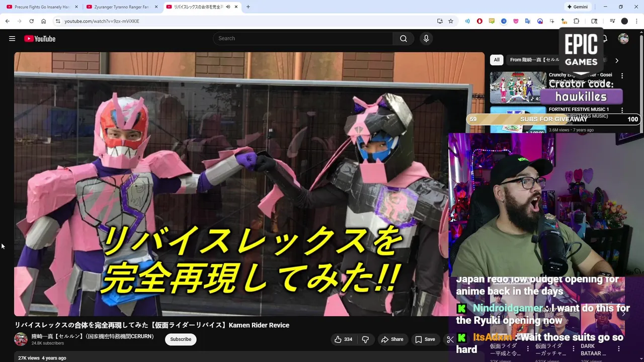Screen dimensions: 644x362
Task: Open the yellow CC captions extension
Action: (492, 21)
